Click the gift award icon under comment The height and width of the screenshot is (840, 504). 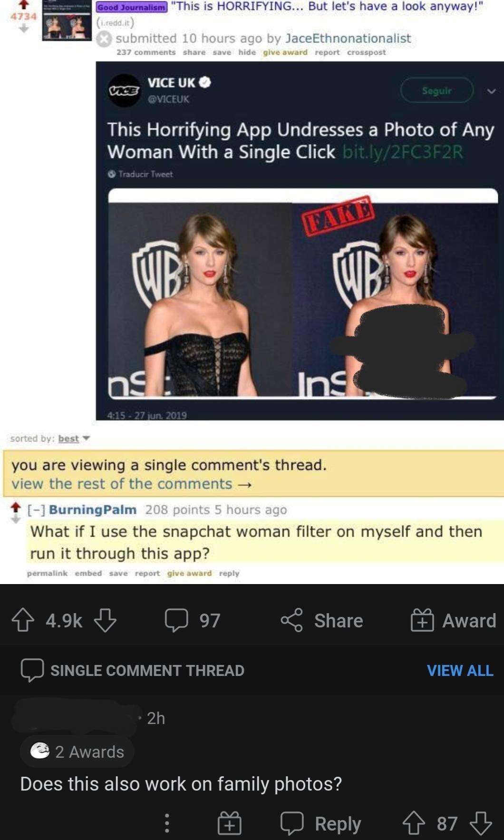pyautogui.click(x=230, y=823)
